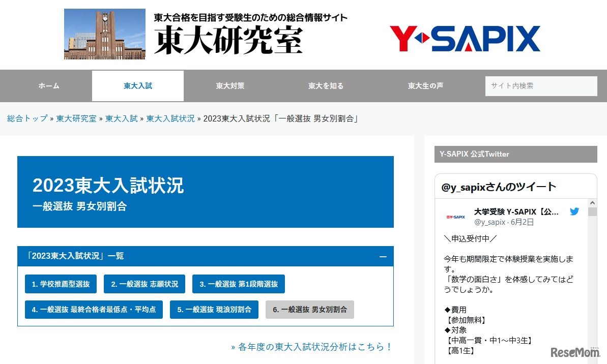Screen dimensions: 607x364
Task: Switch to the ホーム navigation tab
Action: pyautogui.click(x=48, y=86)
